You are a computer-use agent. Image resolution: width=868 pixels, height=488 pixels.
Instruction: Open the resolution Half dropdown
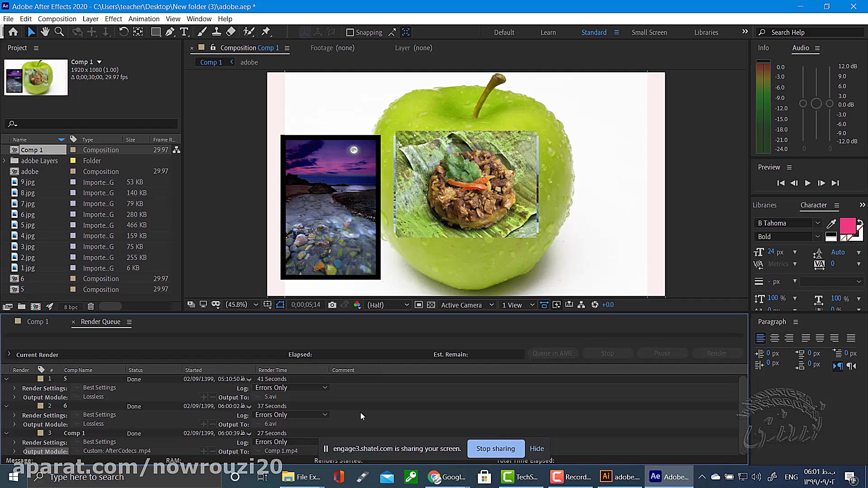click(x=388, y=305)
